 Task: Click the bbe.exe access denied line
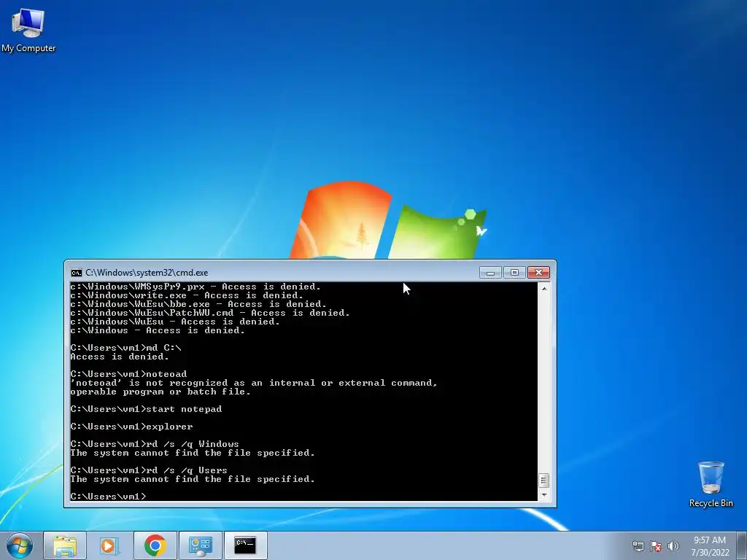[198, 304]
